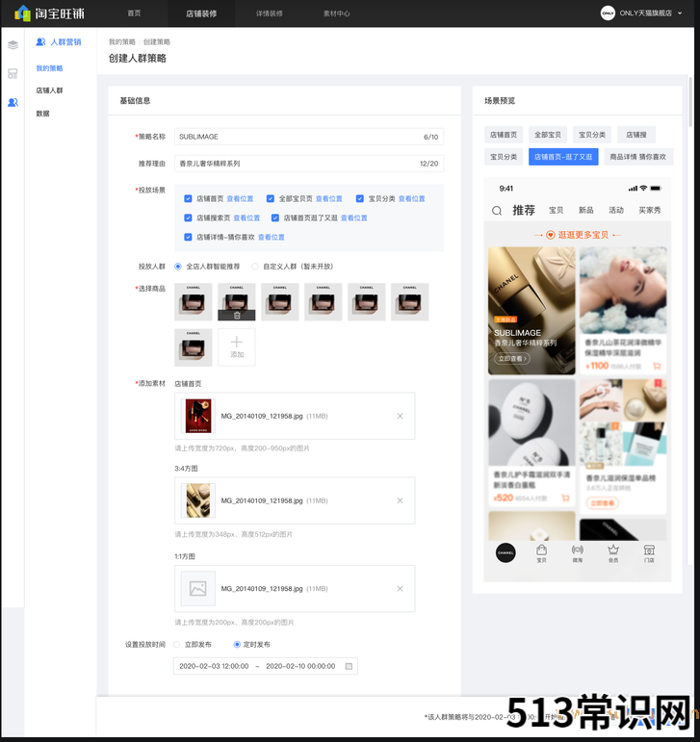Open 店铺人群 in the sidebar menu
Image resolution: width=700 pixels, height=742 pixels.
(49, 90)
